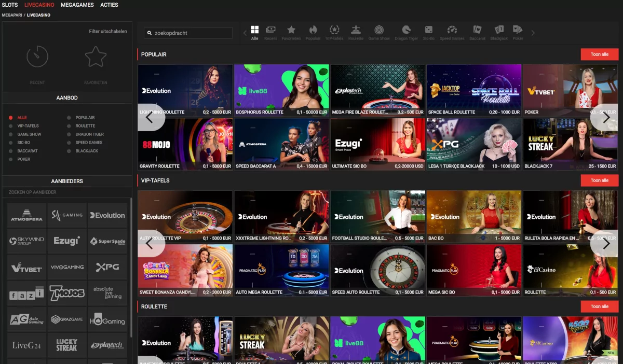Focus the zoekopdracht search field
The image size is (623, 364).
tap(188, 33)
